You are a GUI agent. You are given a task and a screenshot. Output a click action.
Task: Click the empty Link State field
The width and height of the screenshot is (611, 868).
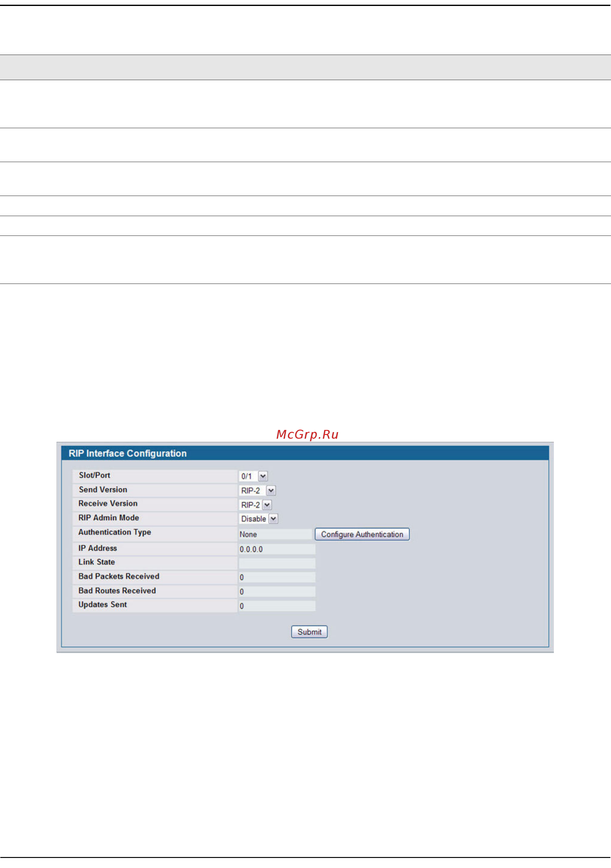tap(277, 563)
